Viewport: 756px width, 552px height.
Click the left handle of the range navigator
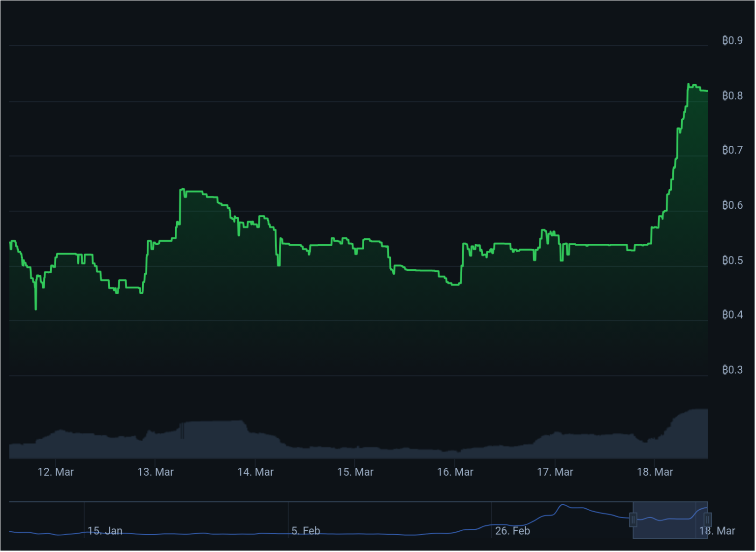coord(633,520)
